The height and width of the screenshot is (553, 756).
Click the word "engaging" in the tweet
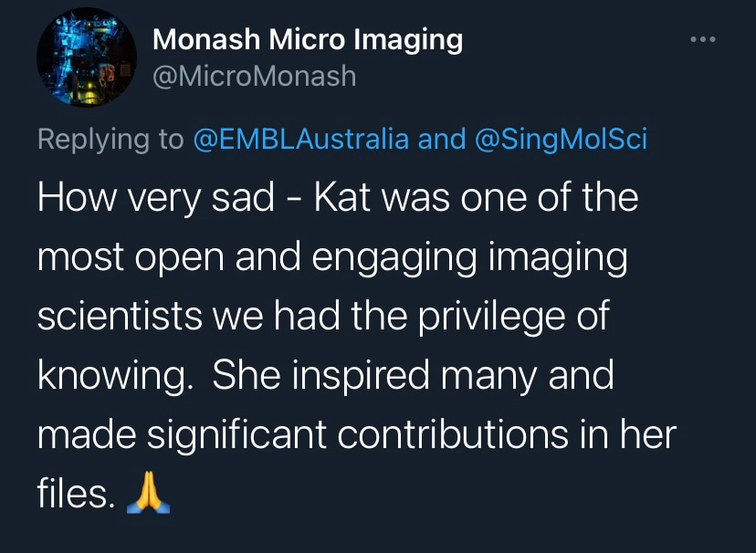(x=404, y=258)
